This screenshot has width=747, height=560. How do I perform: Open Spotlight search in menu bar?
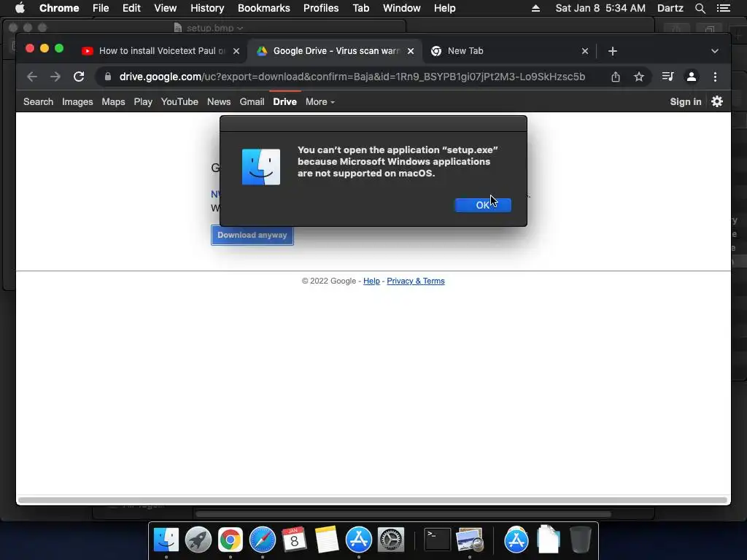pyautogui.click(x=700, y=8)
